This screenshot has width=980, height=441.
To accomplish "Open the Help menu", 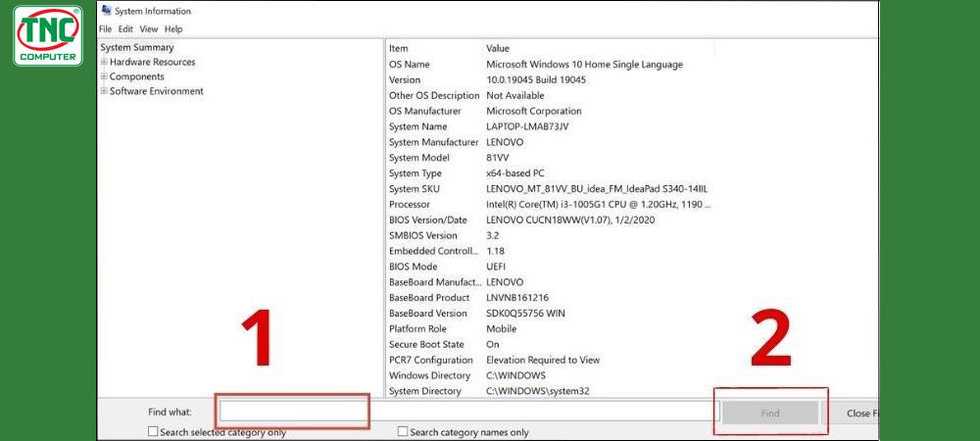I will pos(173,29).
